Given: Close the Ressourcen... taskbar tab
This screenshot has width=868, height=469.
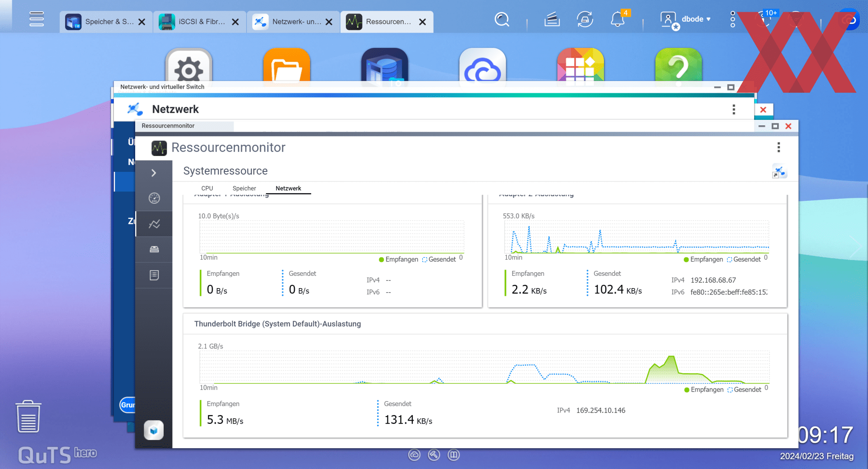Looking at the screenshot, I should pyautogui.click(x=423, y=22).
